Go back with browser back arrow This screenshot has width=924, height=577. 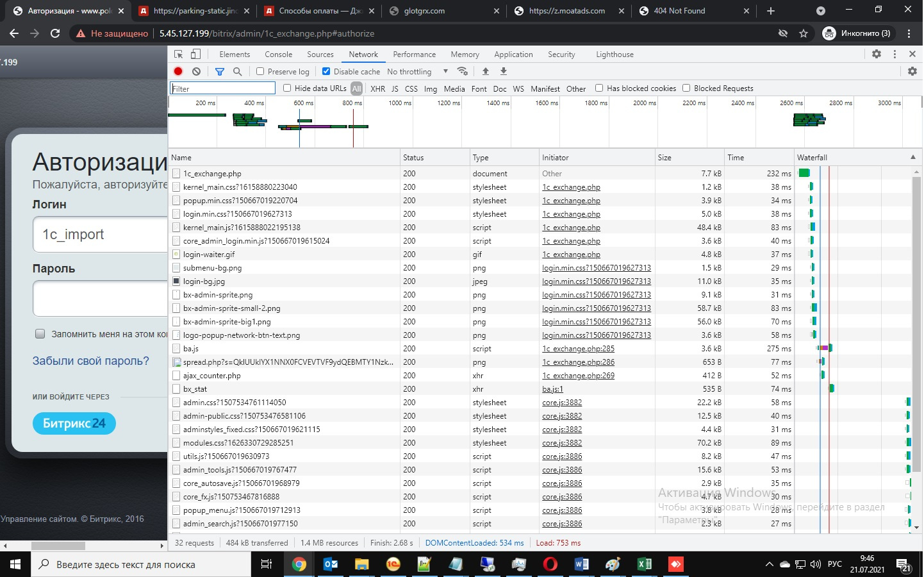(14, 33)
